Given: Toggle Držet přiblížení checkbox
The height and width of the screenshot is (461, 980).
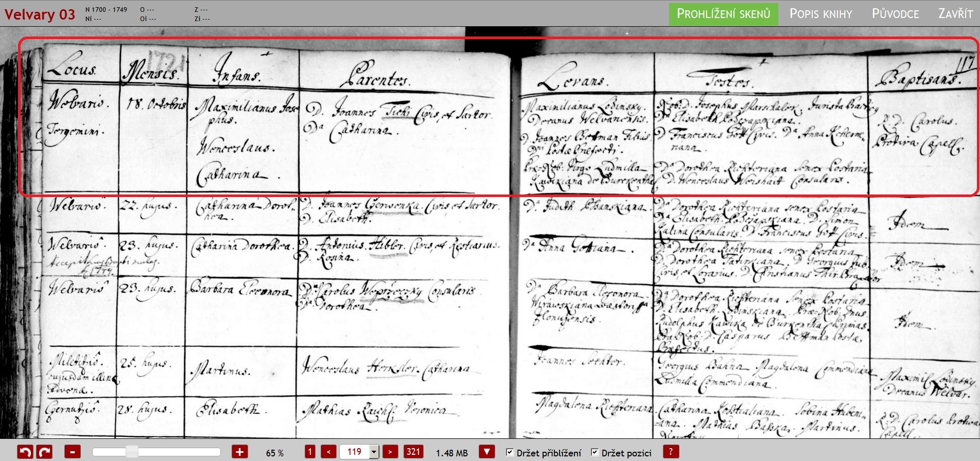Looking at the screenshot, I should click(510, 452).
